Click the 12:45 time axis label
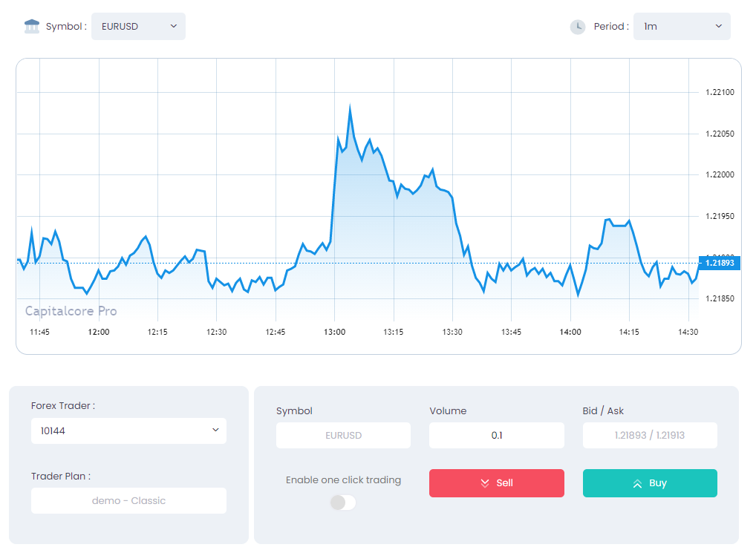 point(276,332)
